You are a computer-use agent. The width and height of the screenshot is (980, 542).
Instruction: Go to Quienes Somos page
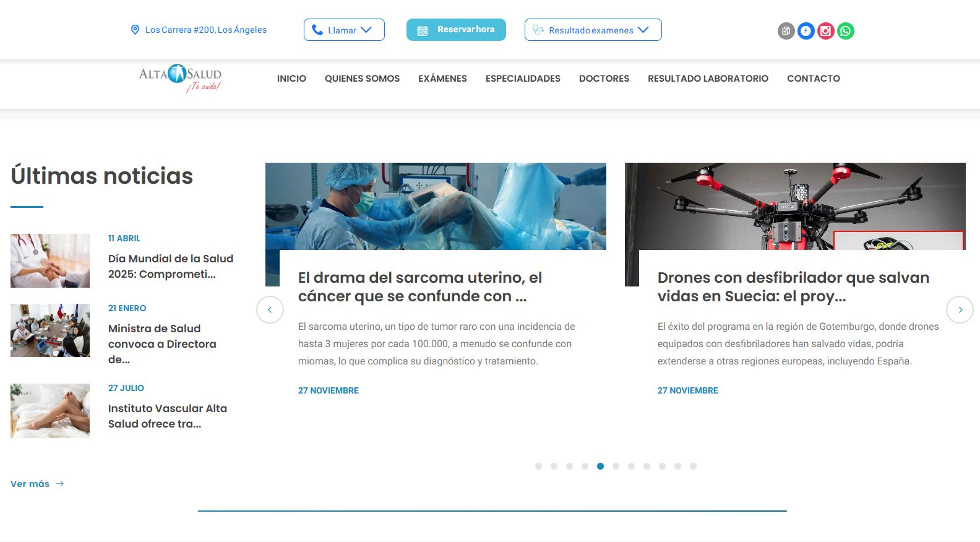tap(362, 79)
